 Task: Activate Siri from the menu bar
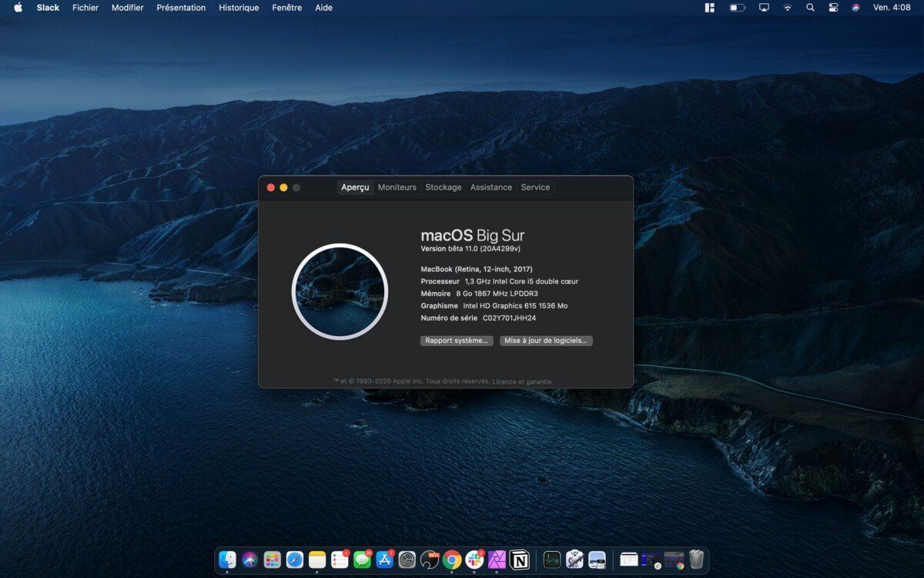point(855,7)
